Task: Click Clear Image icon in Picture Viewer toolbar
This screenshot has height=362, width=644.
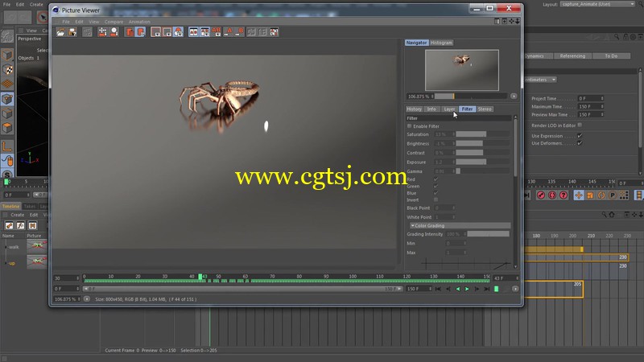Action: (103, 32)
